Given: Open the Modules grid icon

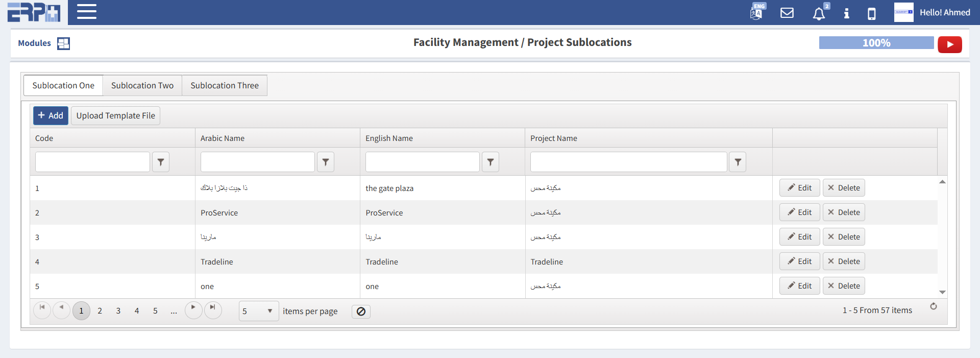Looking at the screenshot, I should tap(63, 43).
